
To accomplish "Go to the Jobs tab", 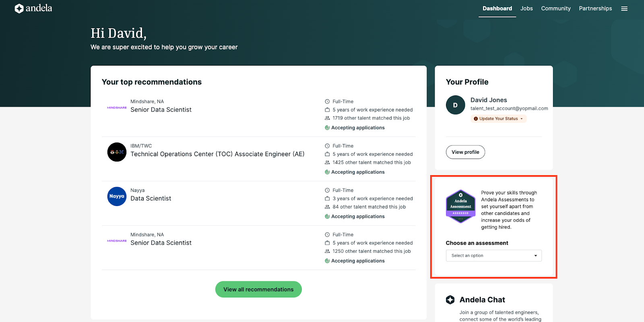I will pos(526,8).
